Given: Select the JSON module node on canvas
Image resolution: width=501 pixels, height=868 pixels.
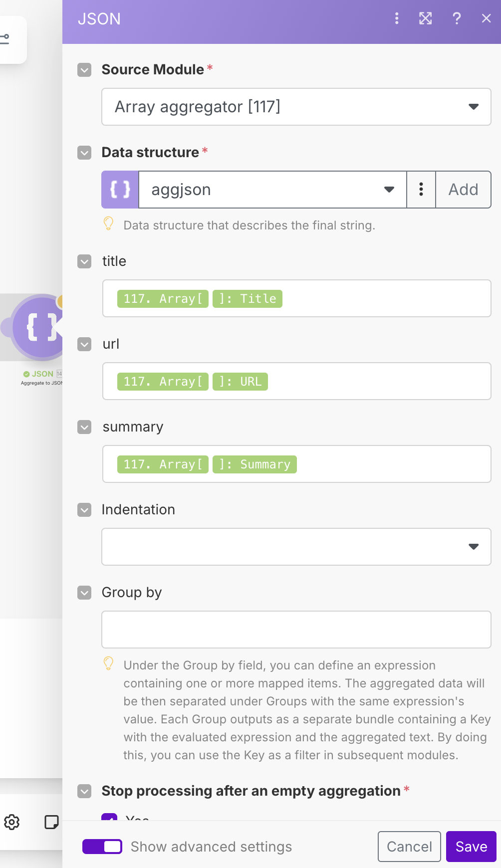Looking at the screenshot, I should (x=40, y=327).
